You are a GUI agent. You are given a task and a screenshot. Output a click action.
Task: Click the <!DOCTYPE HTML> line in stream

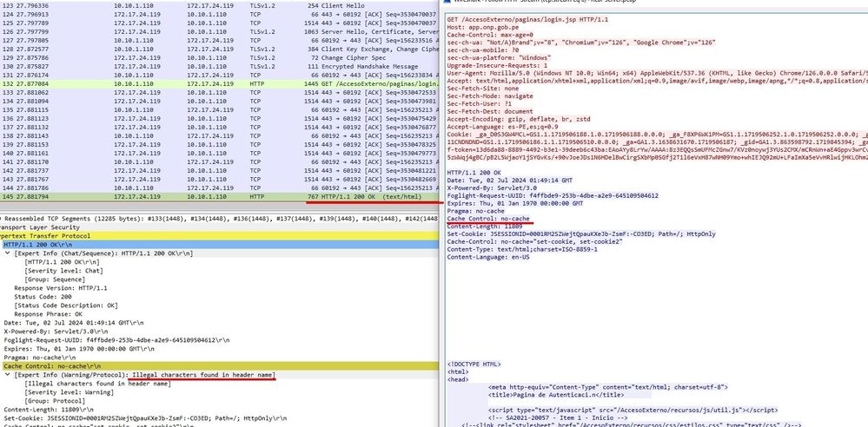click(474, 364)
